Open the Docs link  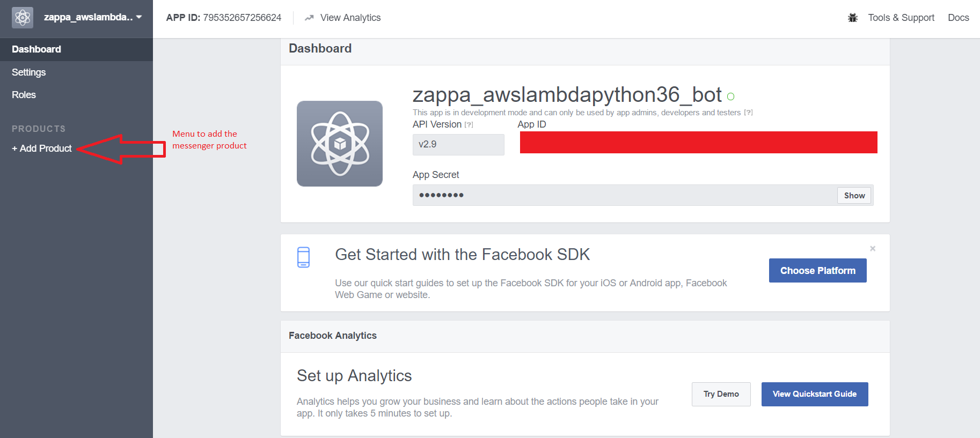coord(958,18)
